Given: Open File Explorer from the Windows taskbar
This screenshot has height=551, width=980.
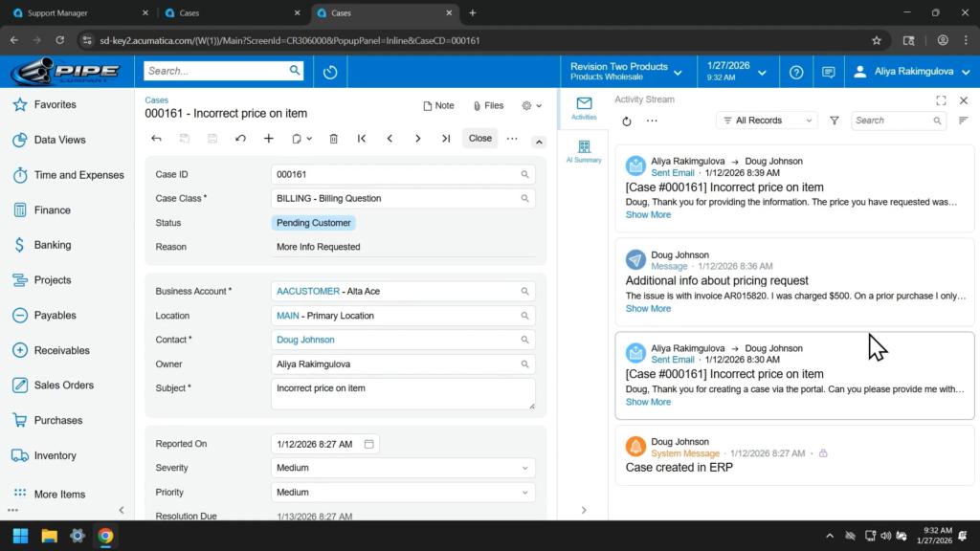Looking at the screenshot, I should pos(49,536).
